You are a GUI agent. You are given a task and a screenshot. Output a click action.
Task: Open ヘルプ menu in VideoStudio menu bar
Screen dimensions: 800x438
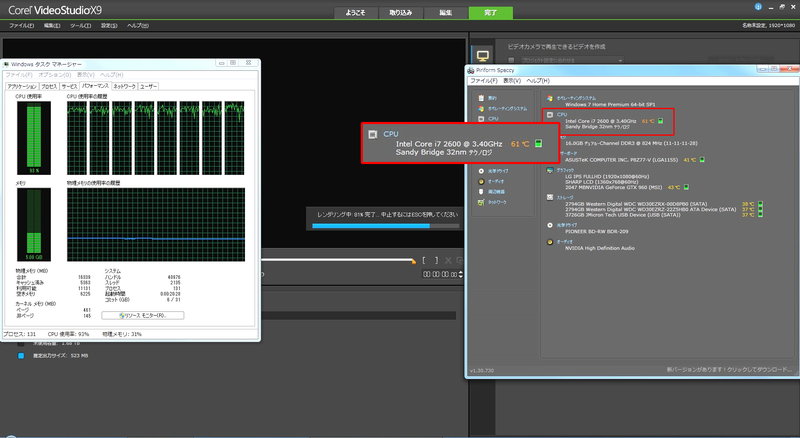tap(138, 26)
